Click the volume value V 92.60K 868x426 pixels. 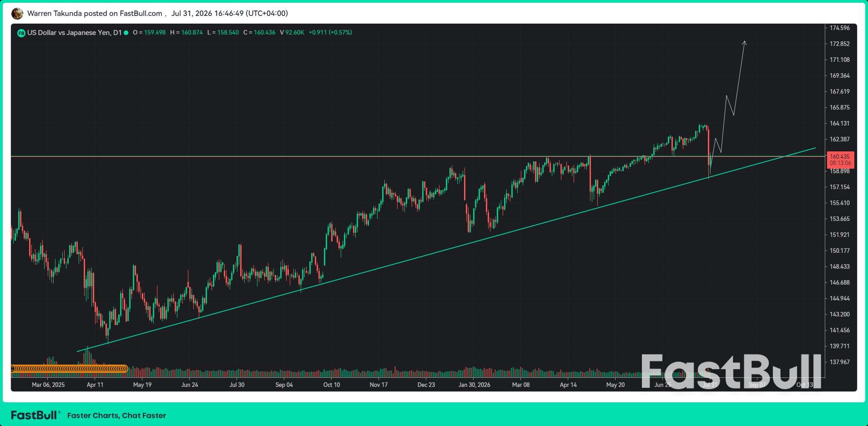292,33
